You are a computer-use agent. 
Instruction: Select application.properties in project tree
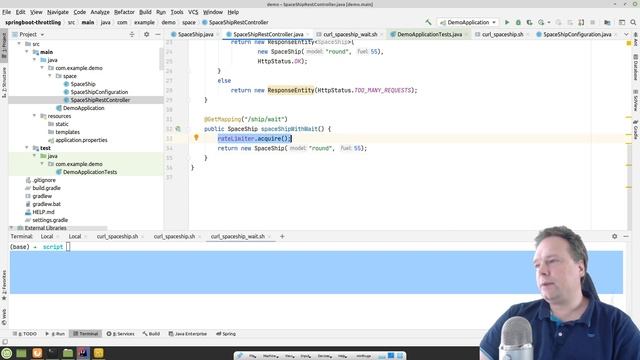point(81,140)
